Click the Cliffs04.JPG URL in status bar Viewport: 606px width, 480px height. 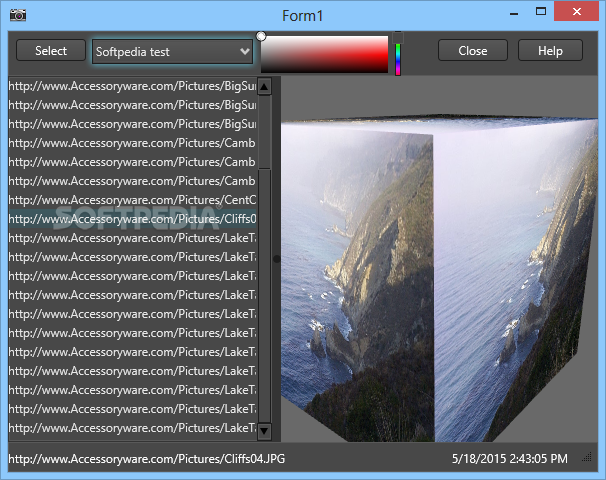pyautogui.click(x=146, y=459)
